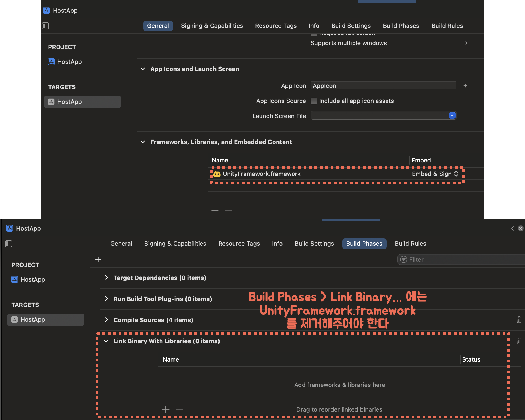Switch to Resource Tags in lower window
Screen dimensions: 525x420
(239, 244)
